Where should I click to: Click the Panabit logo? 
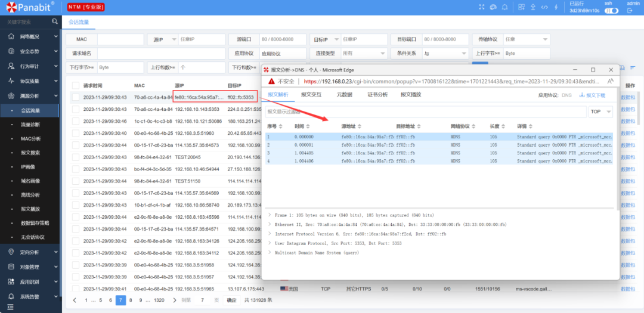pos(30,7)
